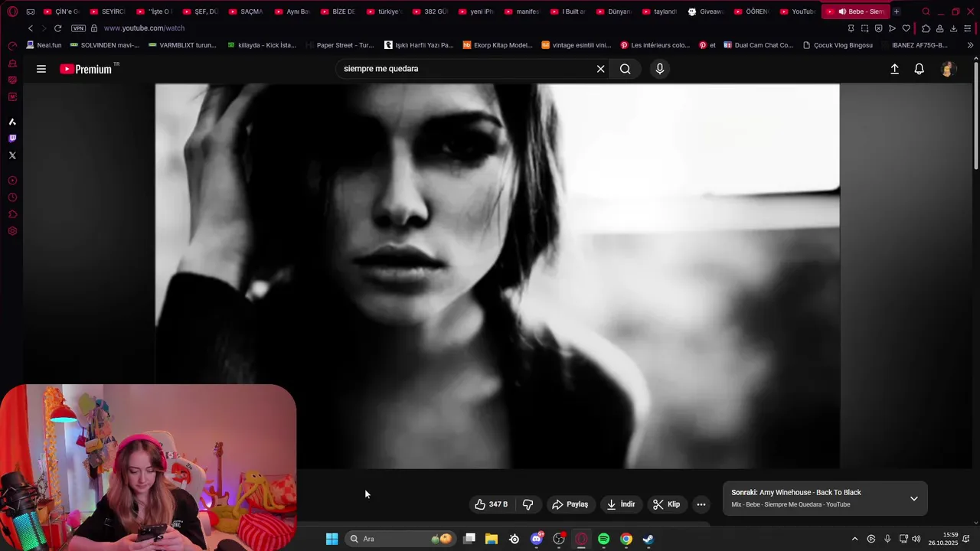This screenshot has width=980, height=551.
Task: Go back to previous page
Action: click(x=31, y=28)
